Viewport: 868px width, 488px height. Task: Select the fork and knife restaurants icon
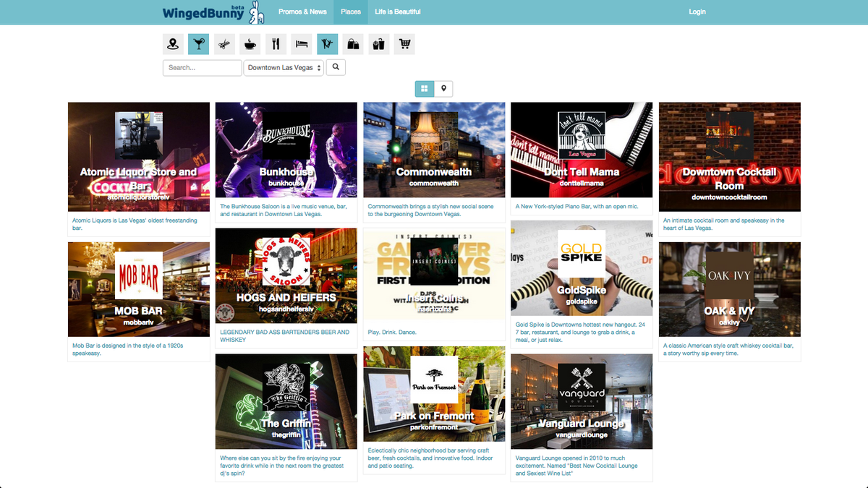pyautogui.click(x=276, y=44)
